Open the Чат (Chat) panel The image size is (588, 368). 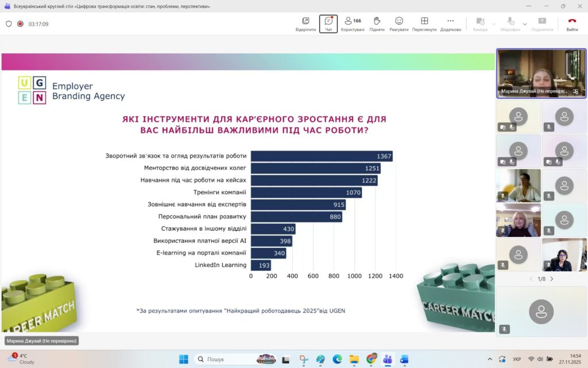tap(328, 24)
